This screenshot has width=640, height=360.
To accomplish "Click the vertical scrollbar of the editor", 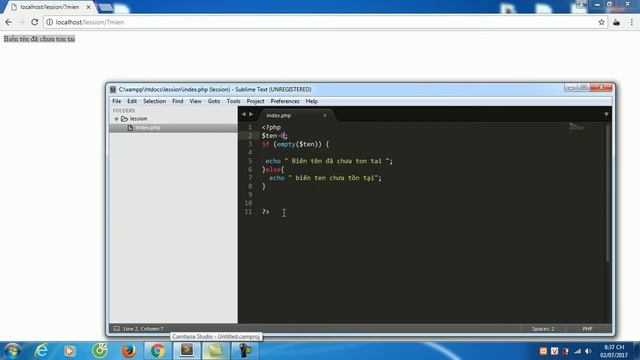I will [x=608, y=192].
